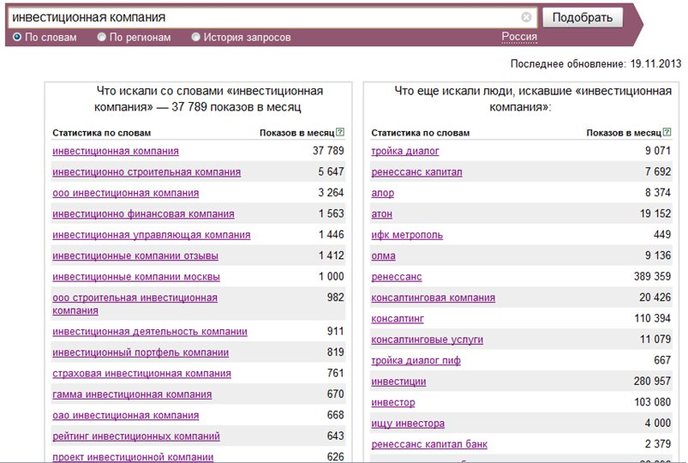
Task: Open the 'инвестор' link
Action: [x=393, y=402]
